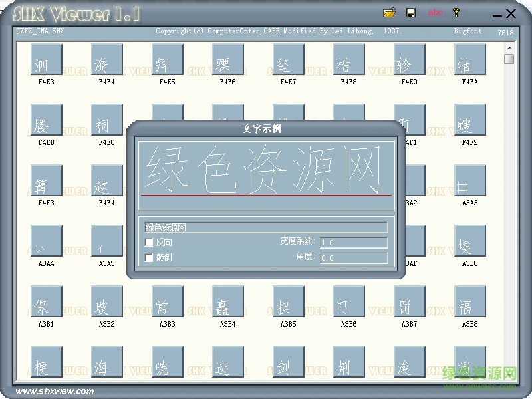Select glyph tile A3B4

click(228, 301)
